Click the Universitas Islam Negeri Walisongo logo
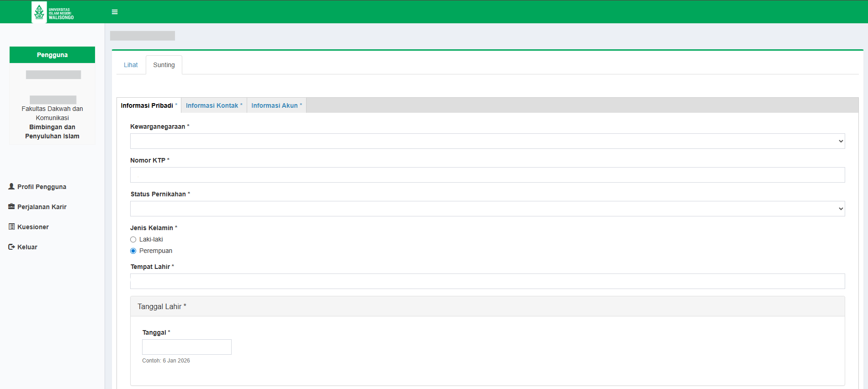The image size is (868, 389). (x=53, y=12)
